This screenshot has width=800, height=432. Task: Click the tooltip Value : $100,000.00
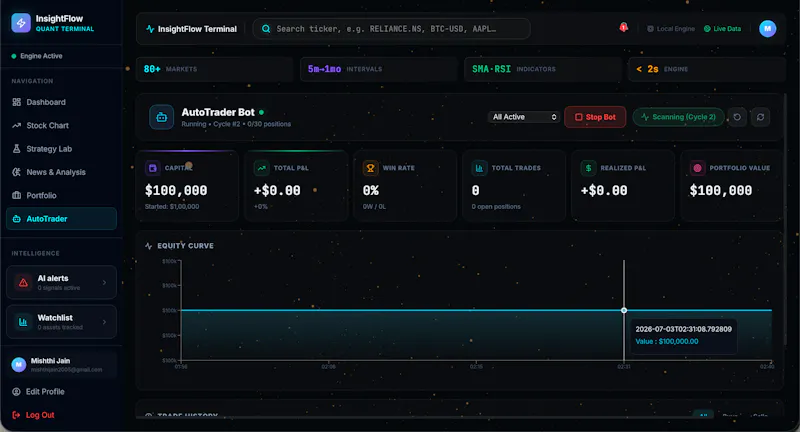coord(667,342)
